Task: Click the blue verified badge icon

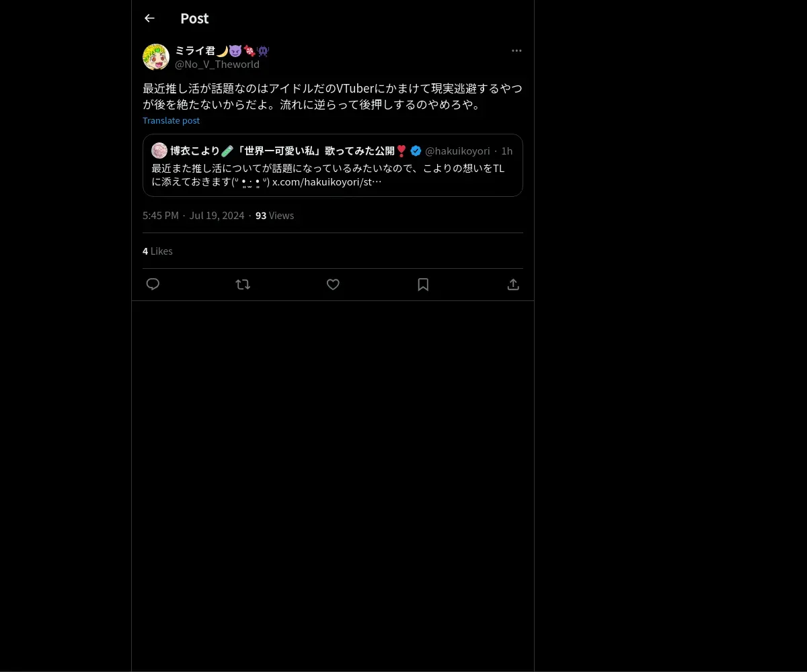Action: pyautogui.click(x=416, y=151)
